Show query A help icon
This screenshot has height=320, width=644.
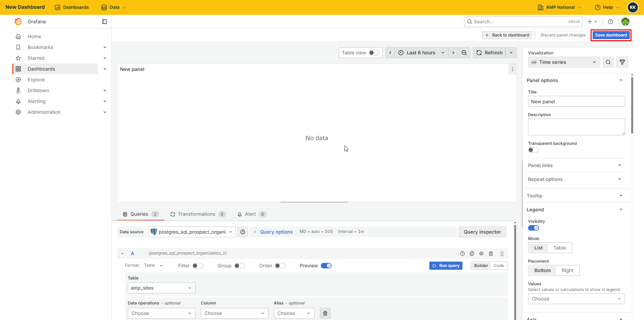[462, 254]
